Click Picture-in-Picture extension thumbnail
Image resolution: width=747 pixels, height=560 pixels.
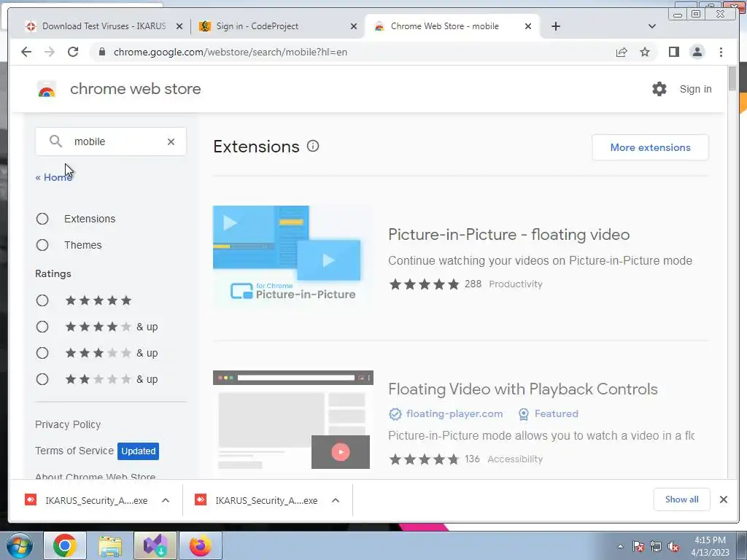pos(293,257)
